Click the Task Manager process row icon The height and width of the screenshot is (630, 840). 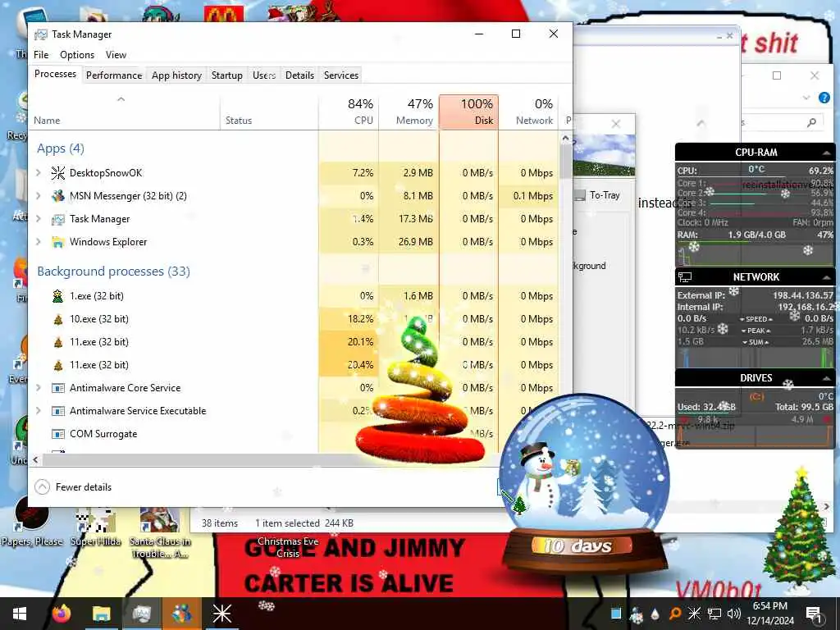click(58, 219)
